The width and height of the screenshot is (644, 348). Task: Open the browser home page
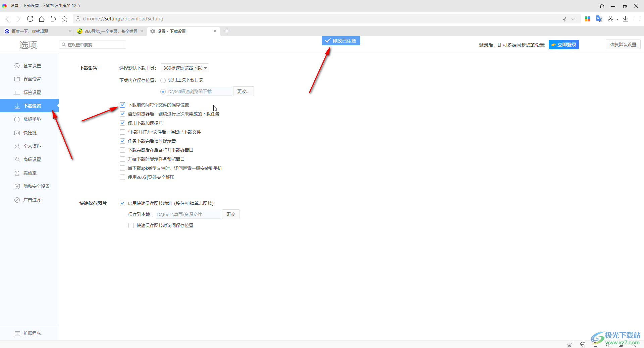(x=42, y=19)
